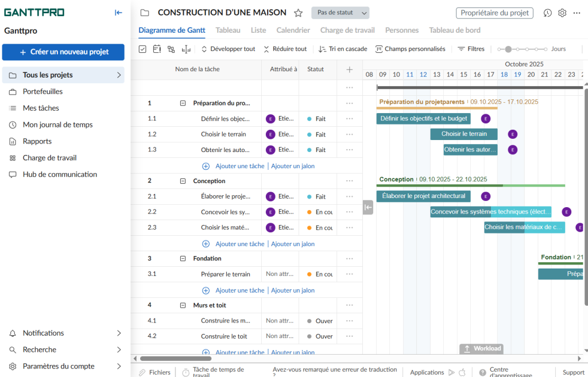Star the CONSTRUCTION D'UNE MAISON project as favorite
The width and height of the screenshot is (588, 377).
tap(297, 12)
